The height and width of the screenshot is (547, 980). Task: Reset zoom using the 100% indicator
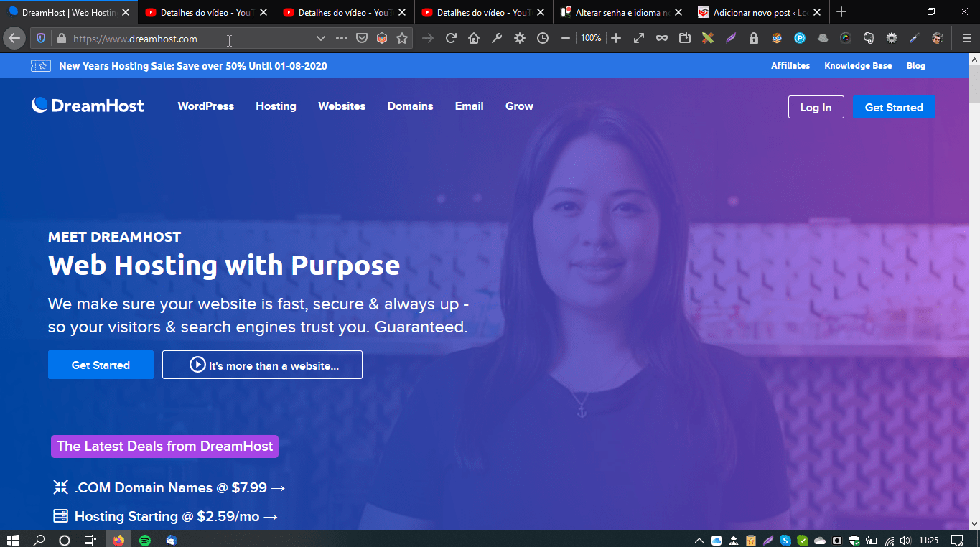591,38
